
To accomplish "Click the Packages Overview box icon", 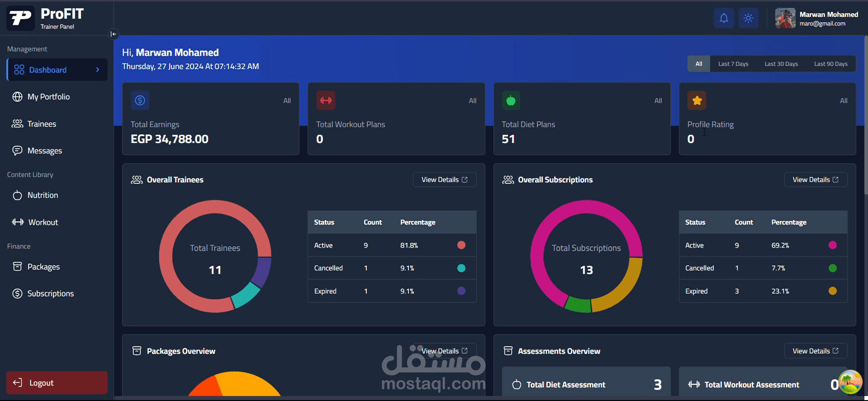I will [137, 351].
